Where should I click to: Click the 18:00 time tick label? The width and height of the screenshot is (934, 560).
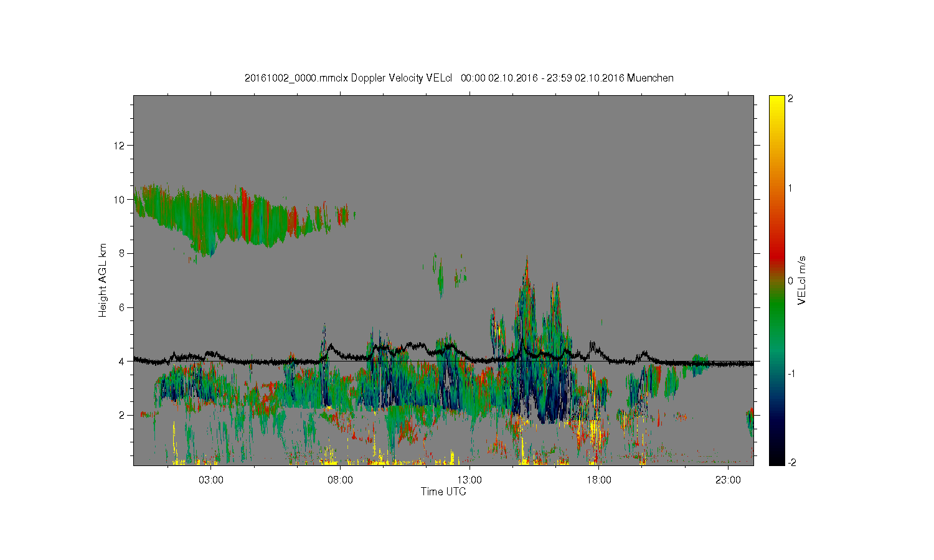598,480
